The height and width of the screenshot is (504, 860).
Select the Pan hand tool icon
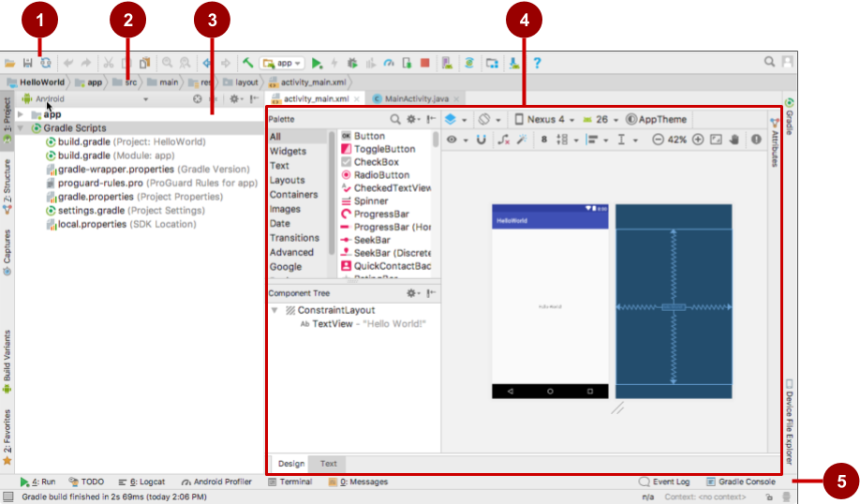point(734,140)
